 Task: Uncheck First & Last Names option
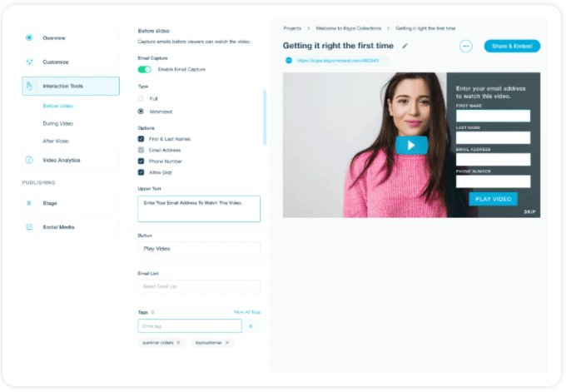point(141,139)
